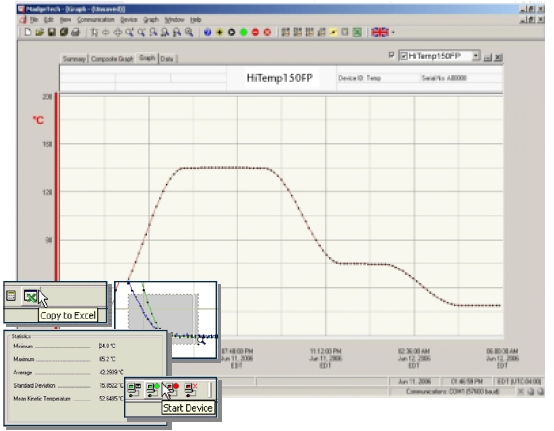The height and width of the screenshot is (431, 554).
Task: Click the HiTemp150FP graph title
Action: (x=279, y=78)
